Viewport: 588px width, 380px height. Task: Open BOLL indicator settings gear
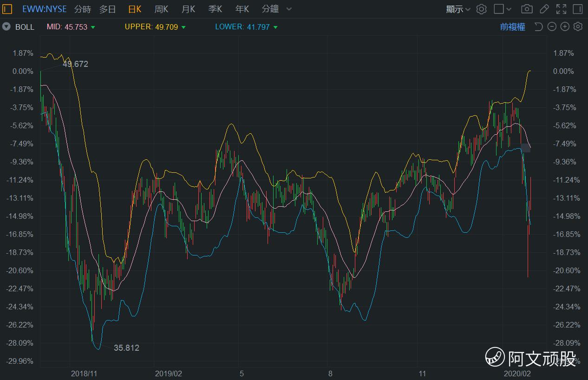tap(578, 26)
